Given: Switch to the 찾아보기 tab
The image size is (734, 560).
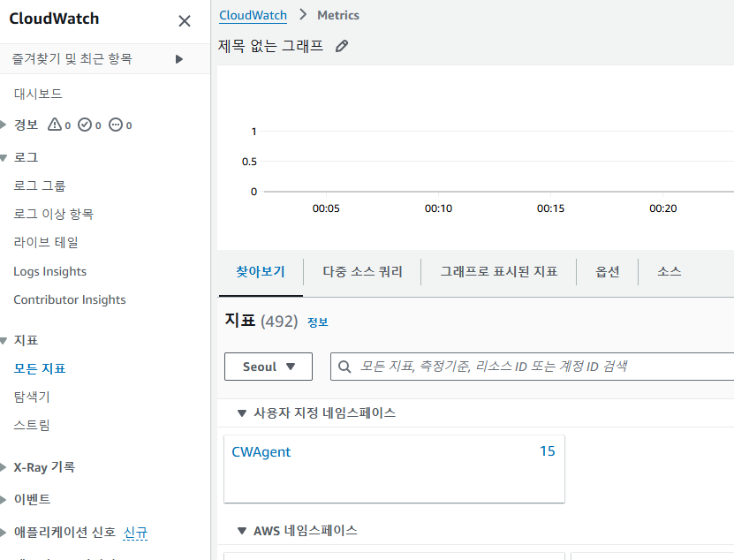Looking at the screenshot, I should pos(261,271).
